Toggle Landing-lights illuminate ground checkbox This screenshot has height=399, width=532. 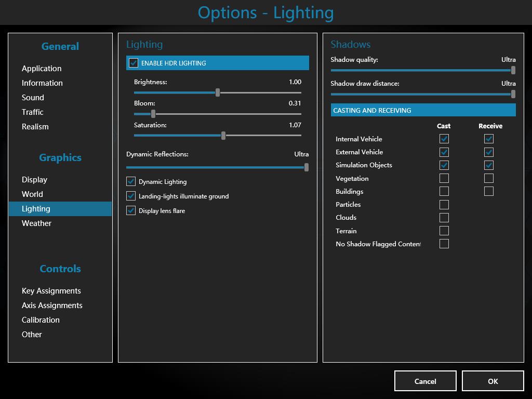point(131,196)
